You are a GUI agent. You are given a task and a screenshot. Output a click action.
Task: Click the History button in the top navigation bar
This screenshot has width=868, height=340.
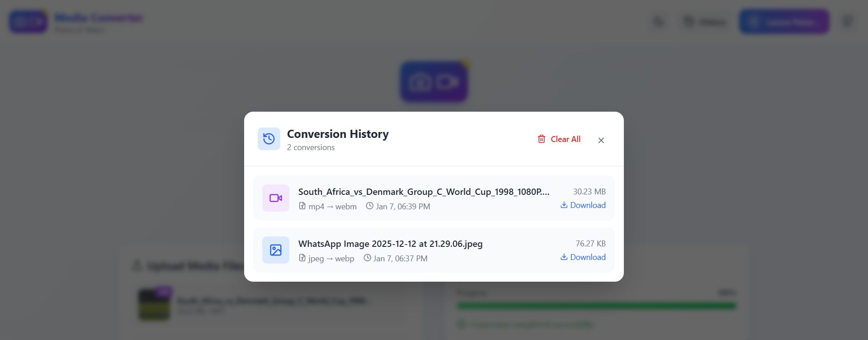[705, 21]
